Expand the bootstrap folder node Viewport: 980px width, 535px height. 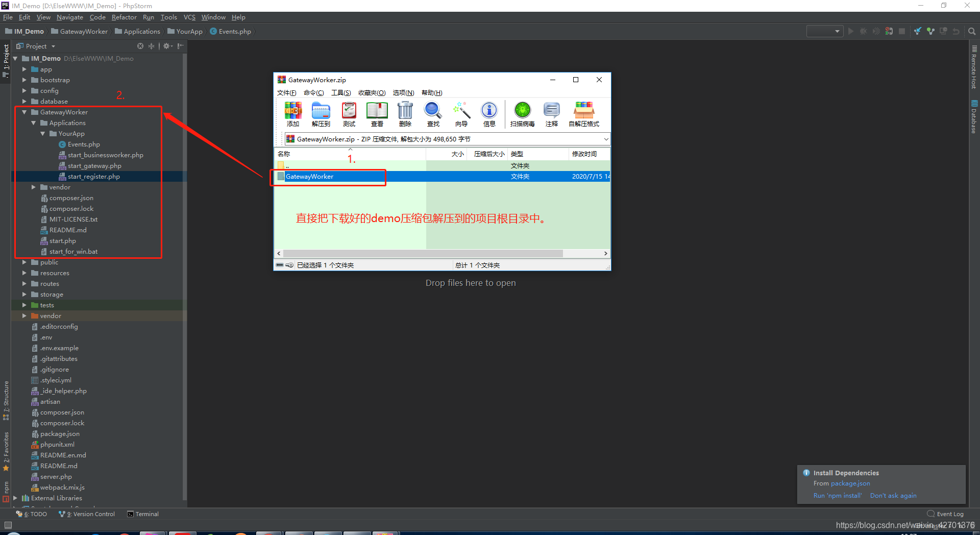coord(24,80)
